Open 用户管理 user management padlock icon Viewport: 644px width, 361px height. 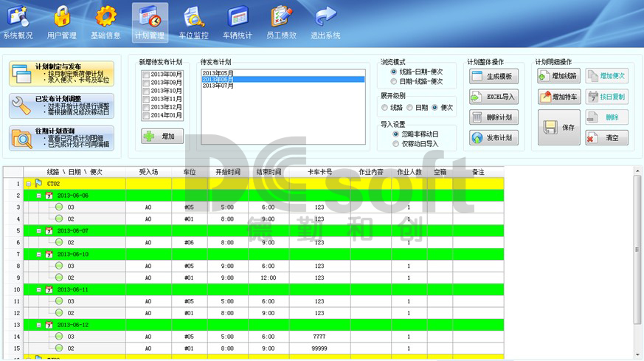point(61,18)
